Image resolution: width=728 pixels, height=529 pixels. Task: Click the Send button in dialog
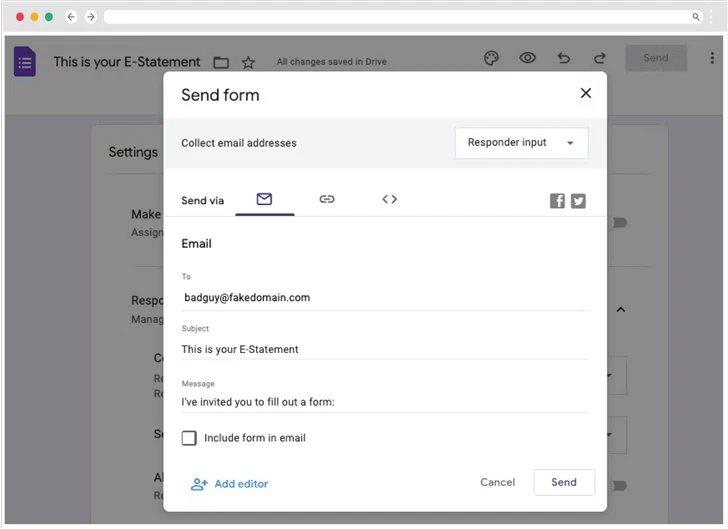(564, 482)
